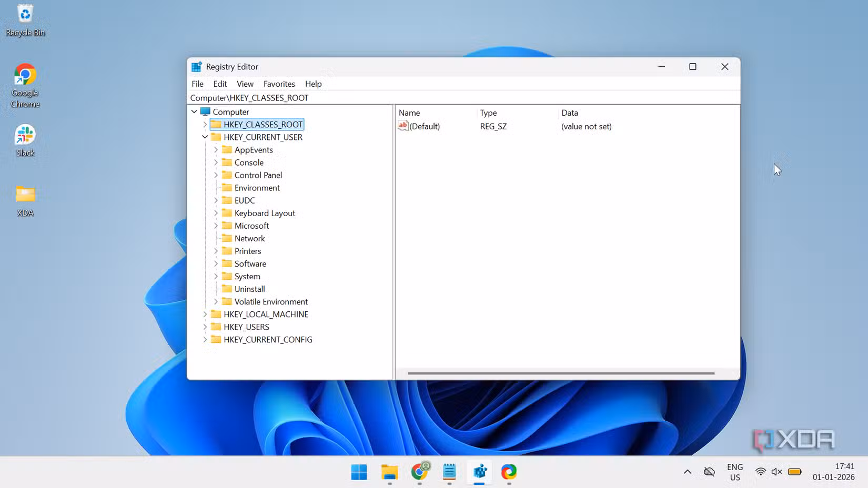The image size is (868, 488).
Task: Select the Computer tree node icon
Action: pyautogui.click(x=205, y=111)
